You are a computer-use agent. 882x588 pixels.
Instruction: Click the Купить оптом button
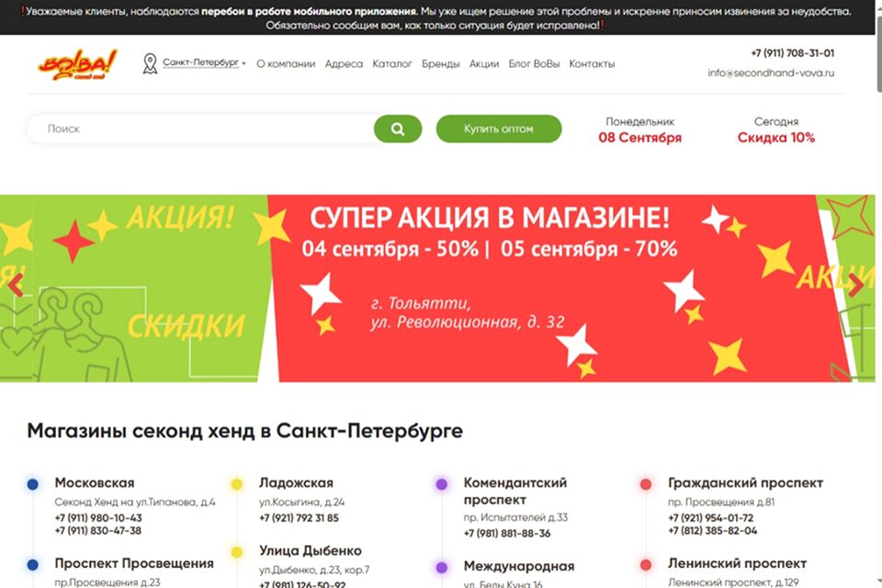[x=498, y=129]
